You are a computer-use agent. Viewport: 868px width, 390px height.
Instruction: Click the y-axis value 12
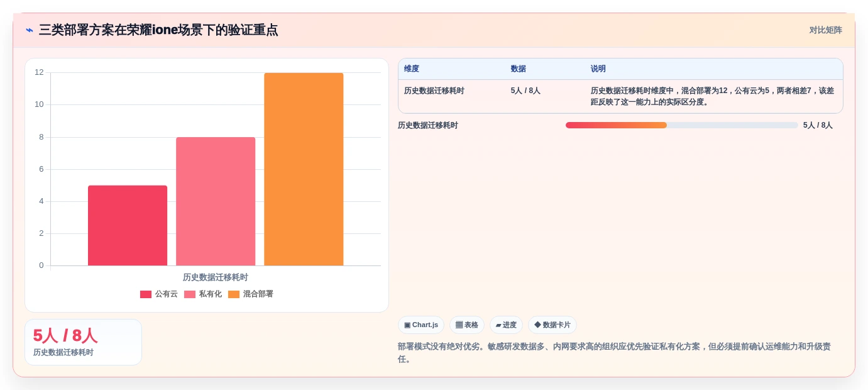click(39, 72)
